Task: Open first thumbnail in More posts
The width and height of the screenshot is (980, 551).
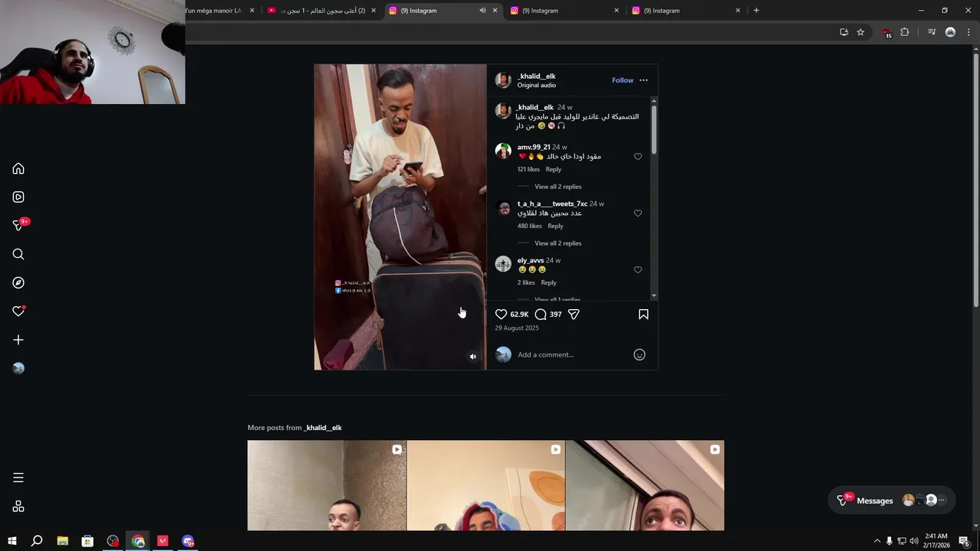Action: pos(327,485)
